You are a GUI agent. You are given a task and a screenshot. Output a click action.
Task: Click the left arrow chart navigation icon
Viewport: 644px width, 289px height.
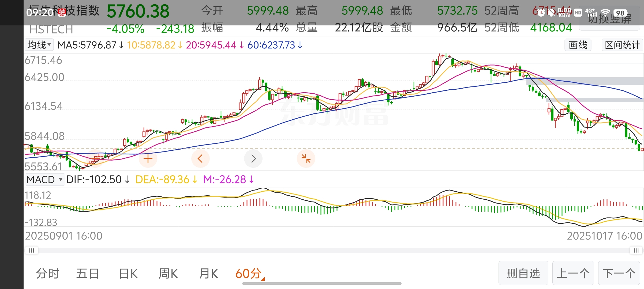point(200,159)
